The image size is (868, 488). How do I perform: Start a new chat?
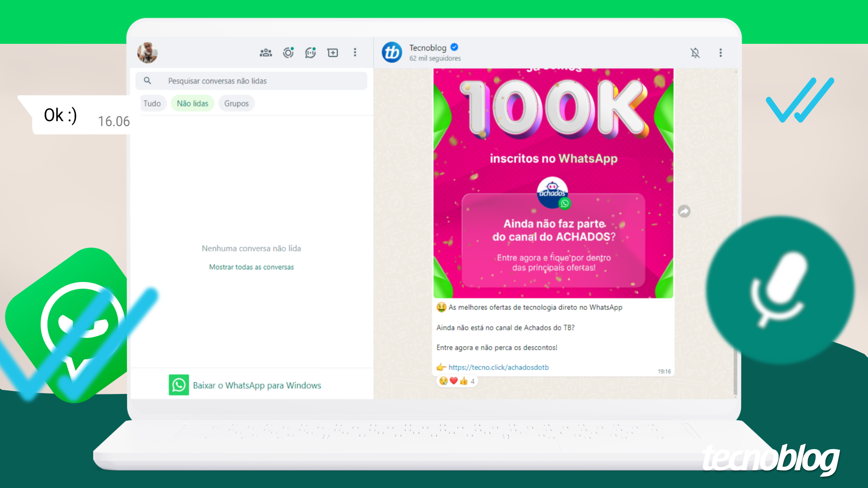[333, 53]
